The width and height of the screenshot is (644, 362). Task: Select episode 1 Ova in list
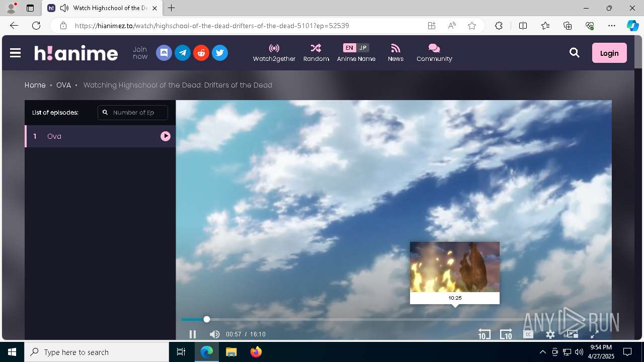point(100,136)
